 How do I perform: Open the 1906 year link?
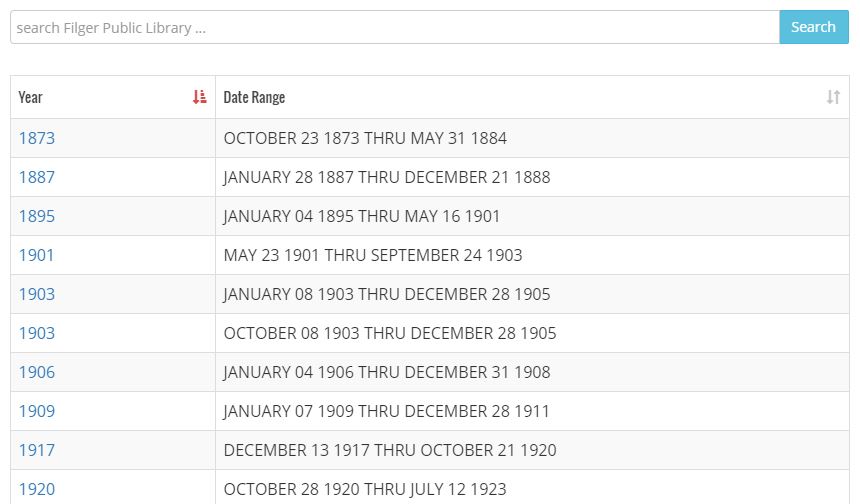click(x=37, y=372)
